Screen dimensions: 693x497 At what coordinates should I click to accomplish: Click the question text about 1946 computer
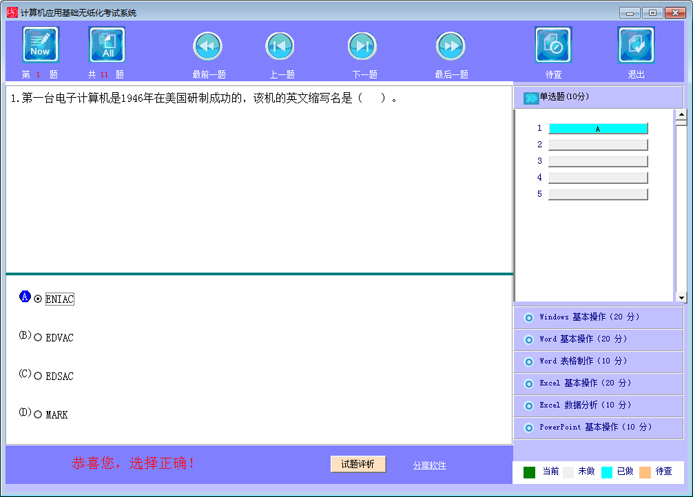coord(204,98)
